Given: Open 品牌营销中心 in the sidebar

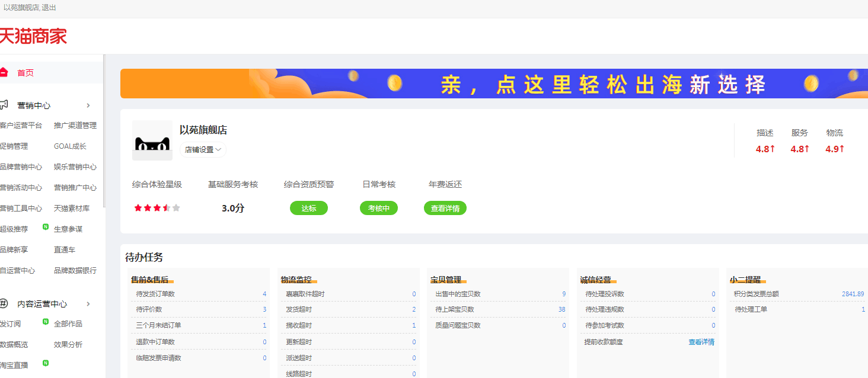Looking at the screenshot, I should click(x=21, y=167).
